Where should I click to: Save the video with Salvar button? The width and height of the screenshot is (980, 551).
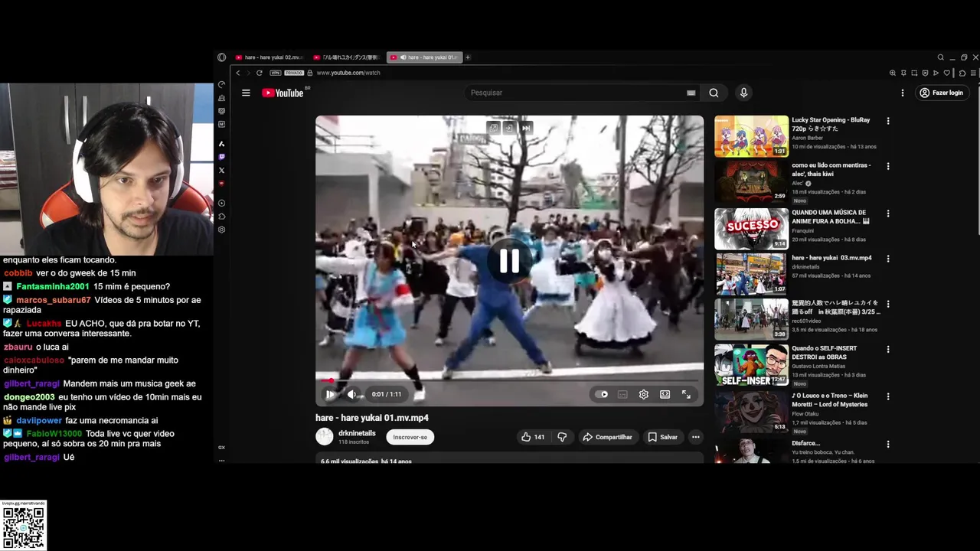(x=663, y=437)
